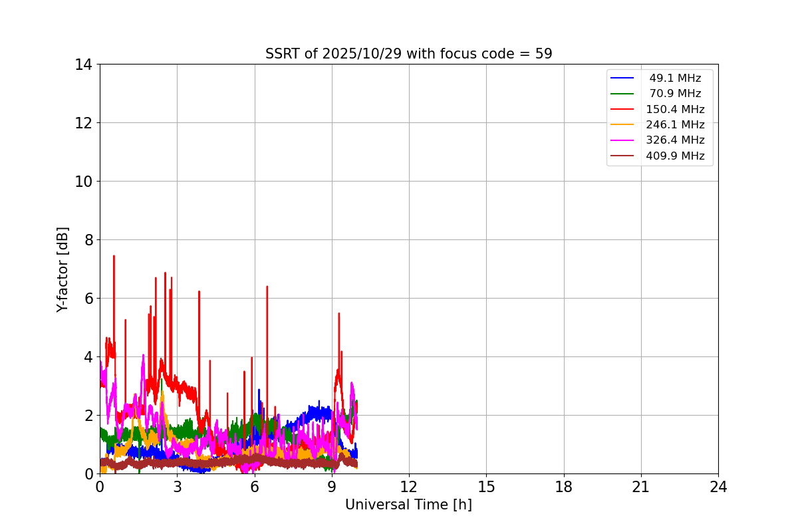Click the red 150.4 MHz legend line
The width and height of the screenshot is (798, 532).
point(622,109)
